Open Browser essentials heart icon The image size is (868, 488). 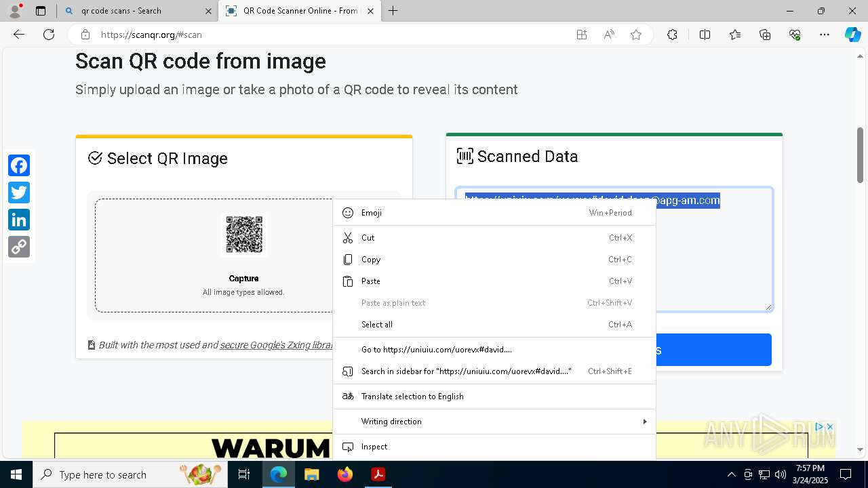tap(795, 35)
